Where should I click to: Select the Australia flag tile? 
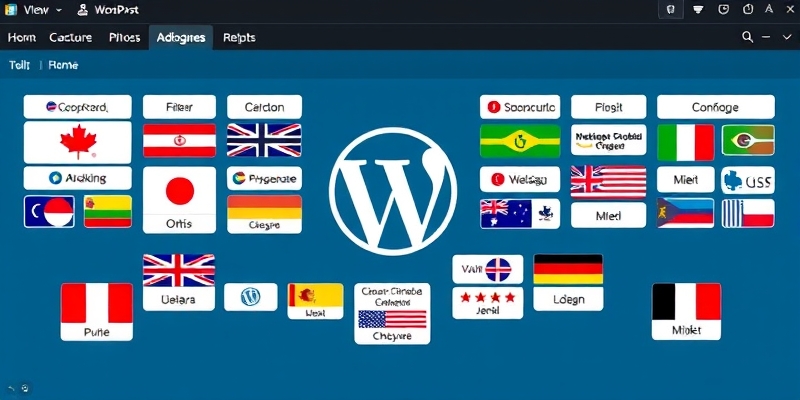520,213
